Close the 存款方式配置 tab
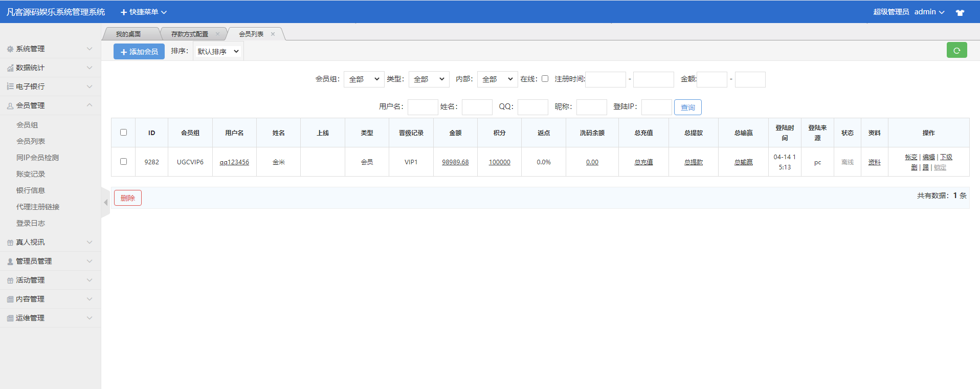Screen dimensions: 980x389 coord(217,34)
